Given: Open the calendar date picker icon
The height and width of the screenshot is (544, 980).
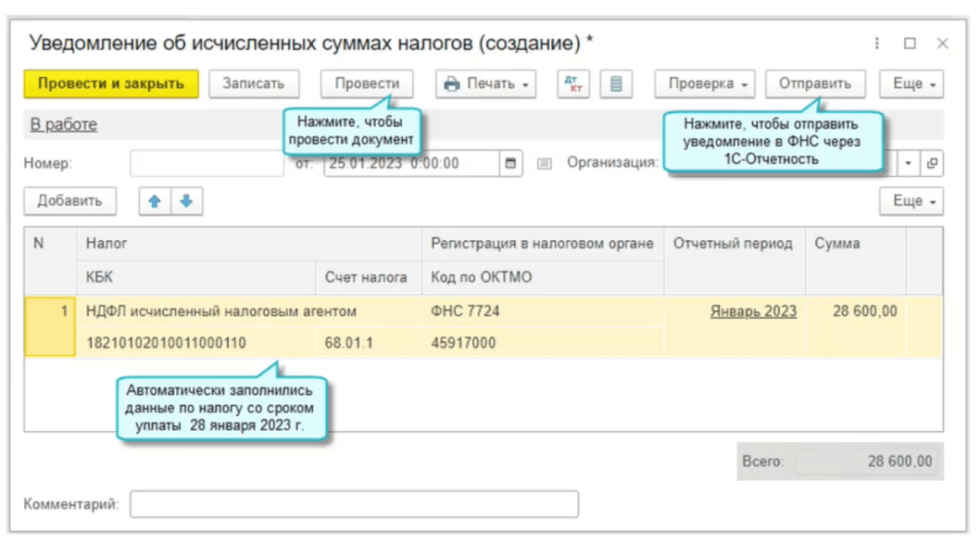Looking at the screenshot, I should point(511,163).
